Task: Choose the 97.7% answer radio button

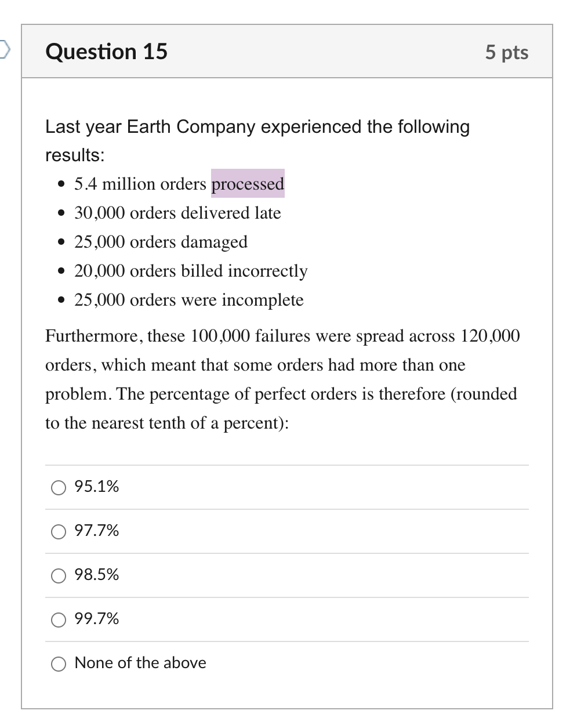Action: (59, 531)
